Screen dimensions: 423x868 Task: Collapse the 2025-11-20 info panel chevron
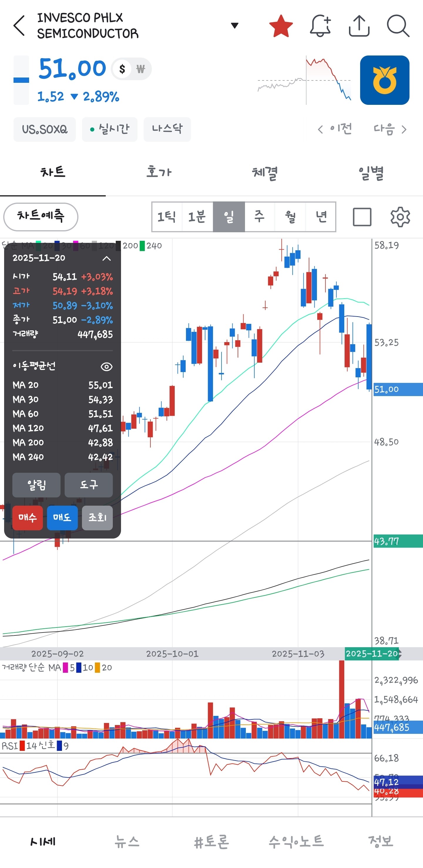107,258
